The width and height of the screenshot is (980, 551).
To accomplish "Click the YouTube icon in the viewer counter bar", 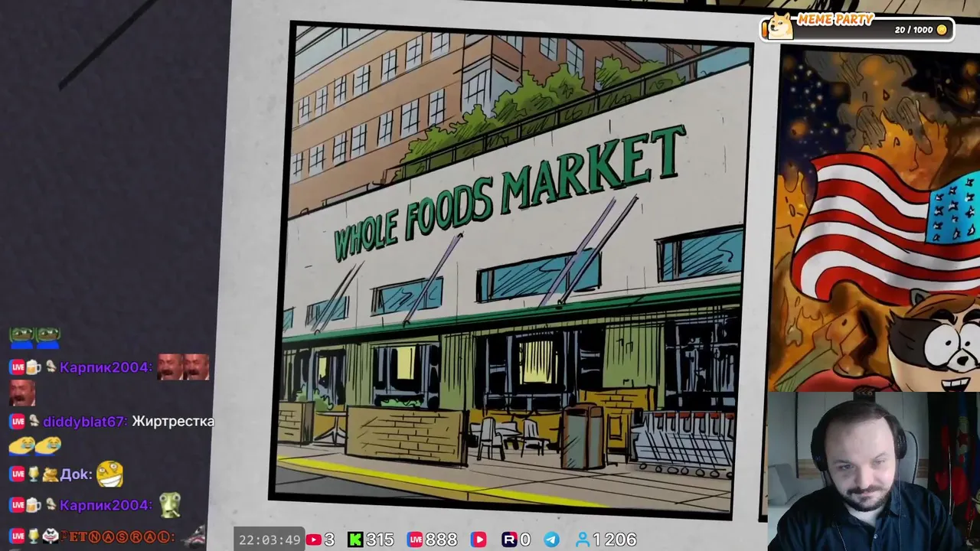I will point(314,540).
